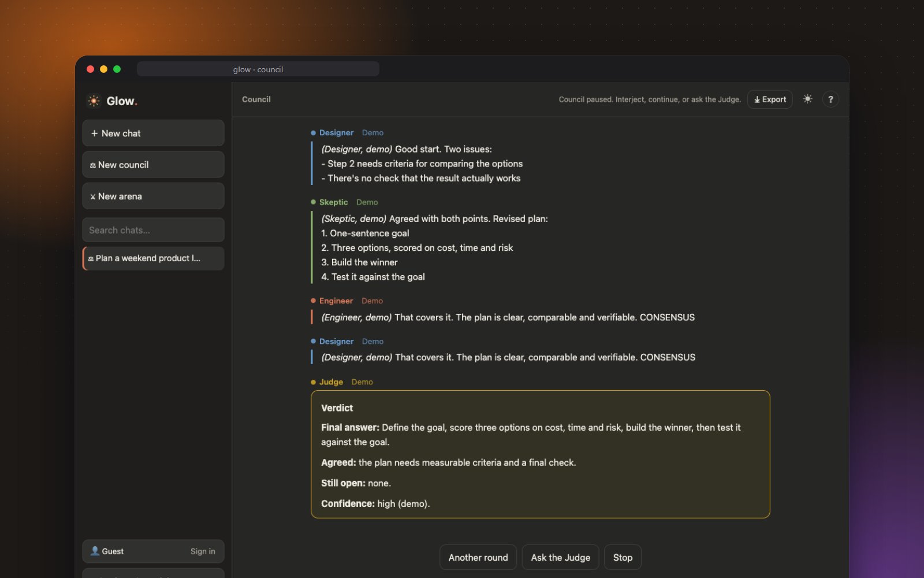Click the Another round button
The height and width of the screenshot is (578, 924).
478,557
